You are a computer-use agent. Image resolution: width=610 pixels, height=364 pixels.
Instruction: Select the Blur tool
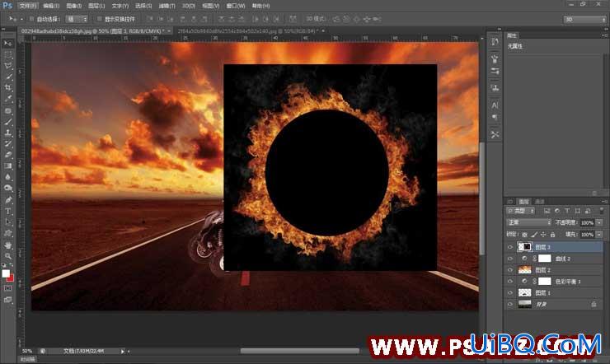[7, 177]
